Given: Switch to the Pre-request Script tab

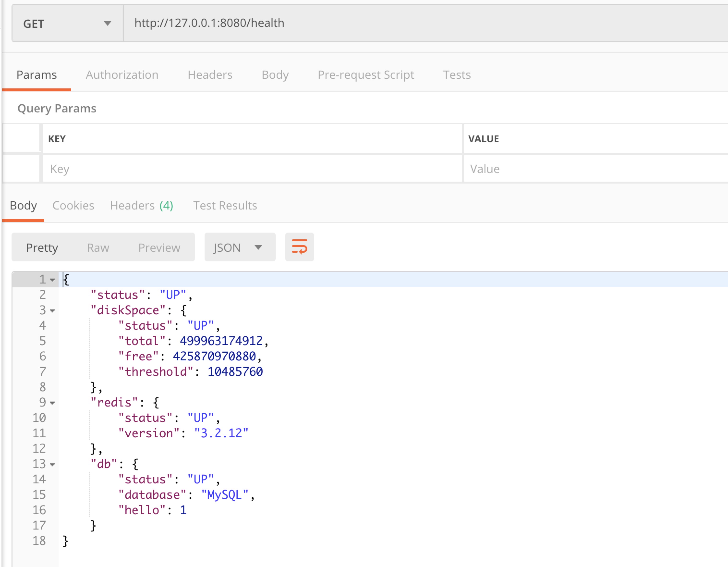Looking at the screenshot, I should tap(366, 75).
